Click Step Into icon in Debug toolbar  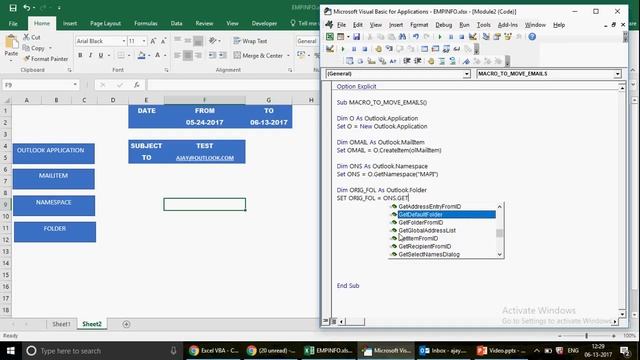point(389,49)
